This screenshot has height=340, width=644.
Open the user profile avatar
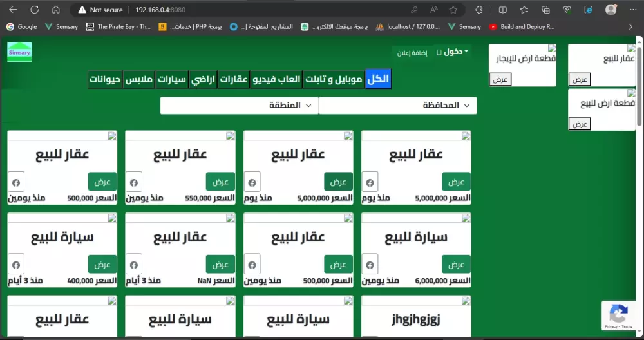click(x=611, y=10)
